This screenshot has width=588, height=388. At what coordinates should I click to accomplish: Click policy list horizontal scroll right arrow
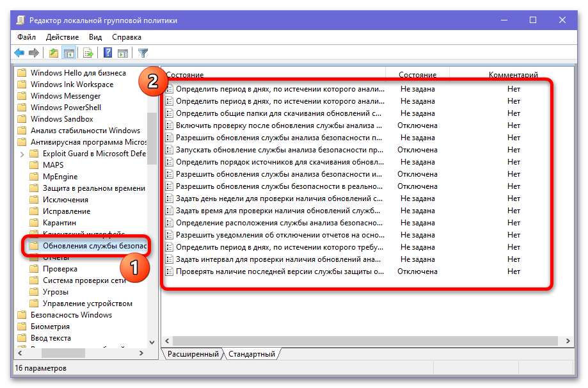[568, 341]
